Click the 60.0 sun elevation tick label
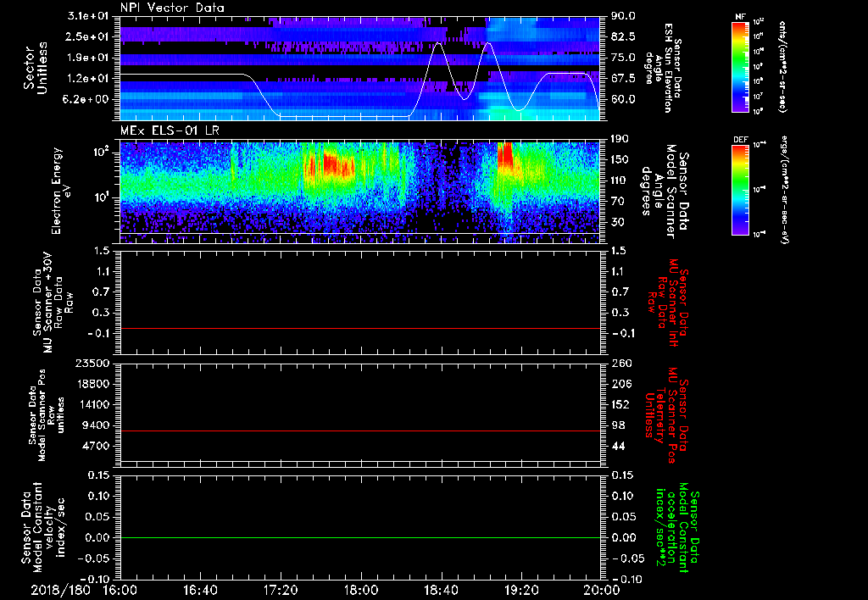 (623, 100)
